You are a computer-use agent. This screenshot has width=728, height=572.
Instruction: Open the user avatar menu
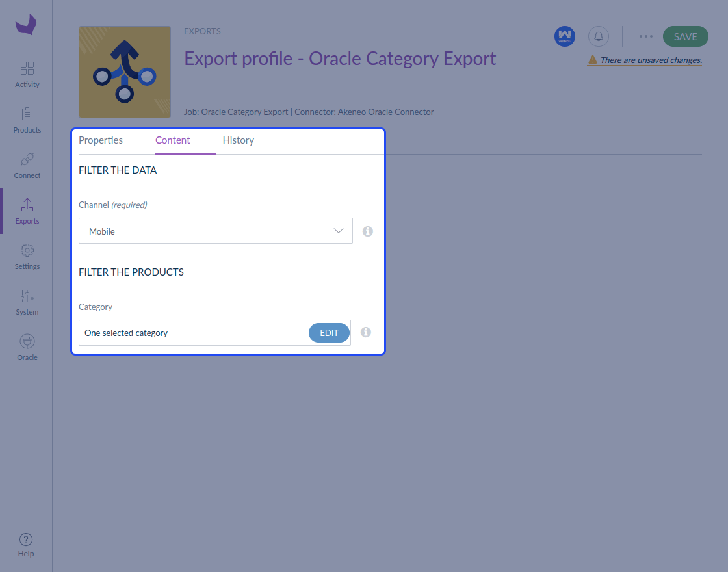[x=565, y=36]
